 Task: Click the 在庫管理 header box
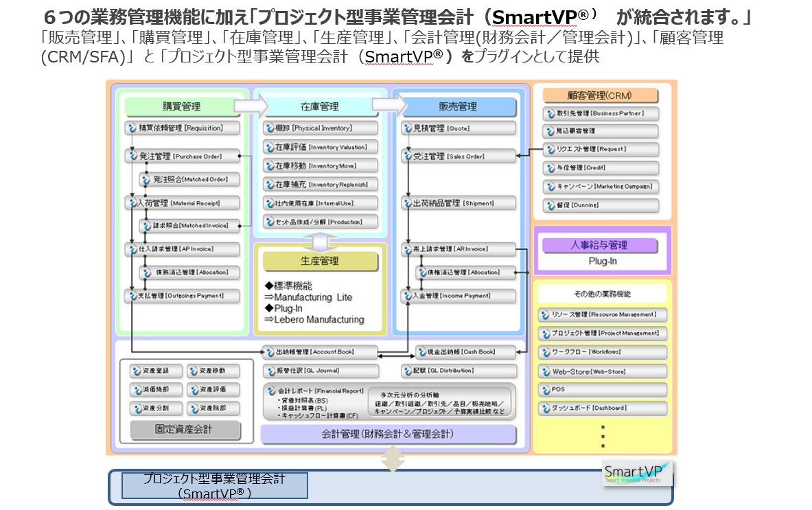(x=320, y=106)
